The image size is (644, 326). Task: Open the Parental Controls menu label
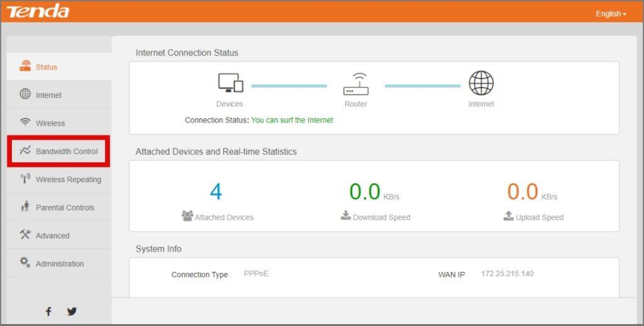[65, 208]
